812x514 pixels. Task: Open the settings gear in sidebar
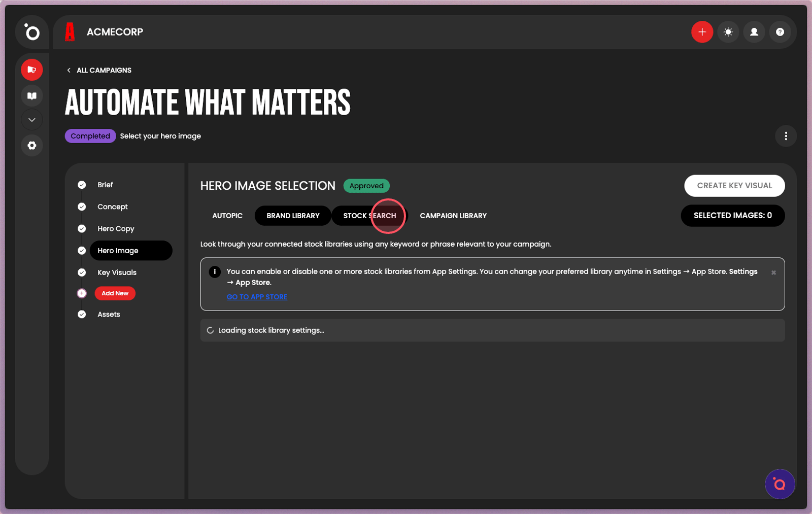[32, 146]
